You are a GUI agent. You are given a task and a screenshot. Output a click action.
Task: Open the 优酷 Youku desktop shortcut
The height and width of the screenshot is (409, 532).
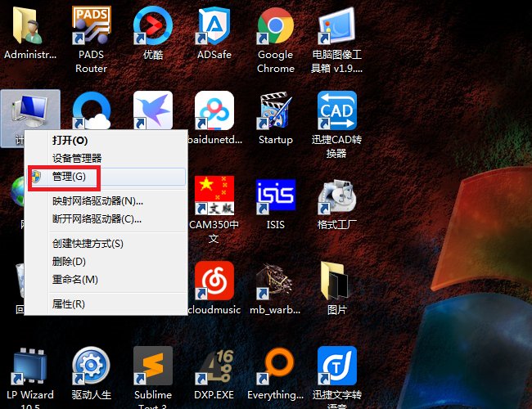153,25
